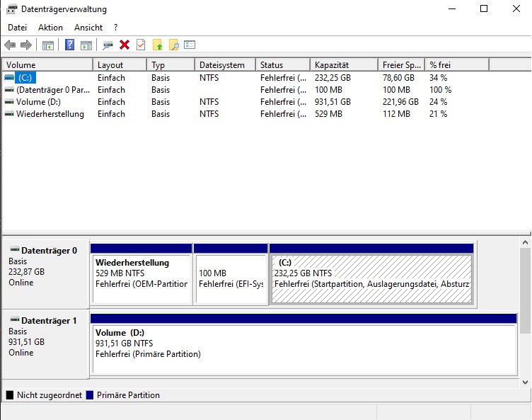This screenshot has width=532, height=420.
Task: Open the Ansicht menu
Action: coord(88,28)
